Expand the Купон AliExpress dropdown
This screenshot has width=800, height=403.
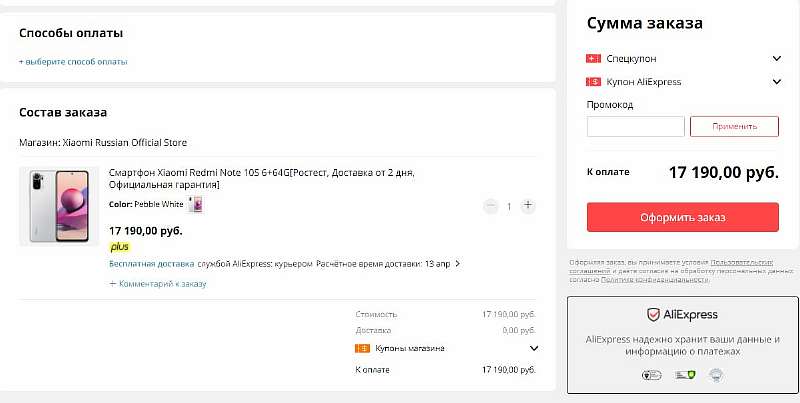776,82
